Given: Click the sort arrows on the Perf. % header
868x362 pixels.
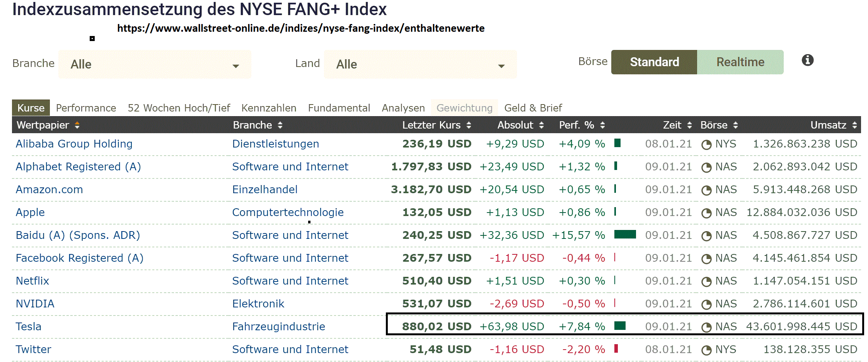Looking at the screenshot, I should coord(601,125).
